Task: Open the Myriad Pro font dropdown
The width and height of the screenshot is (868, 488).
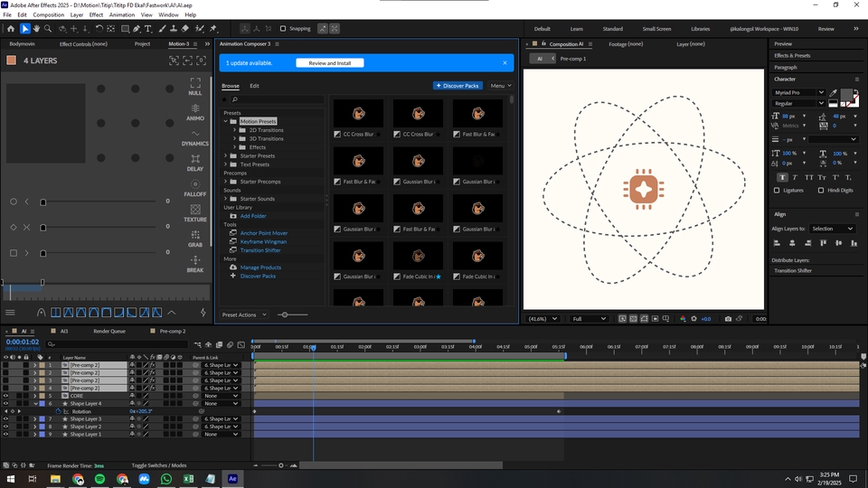Action: 821,92
